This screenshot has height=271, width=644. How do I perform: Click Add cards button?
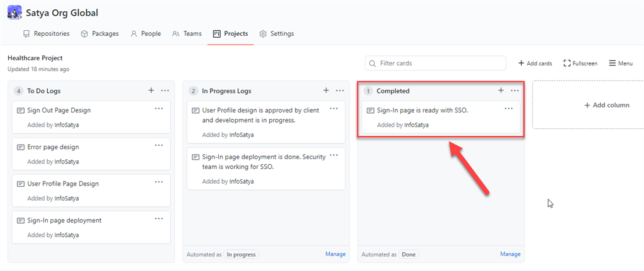click(535, 63)
